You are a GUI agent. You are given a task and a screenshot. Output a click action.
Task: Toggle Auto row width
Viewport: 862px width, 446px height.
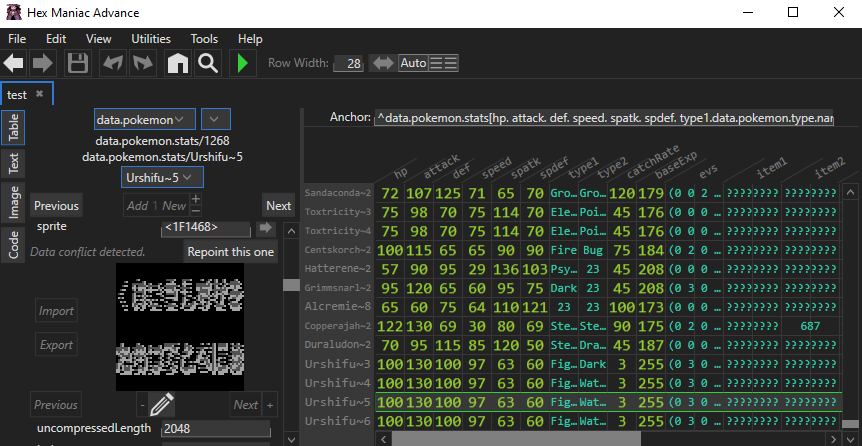pos(413,63)
